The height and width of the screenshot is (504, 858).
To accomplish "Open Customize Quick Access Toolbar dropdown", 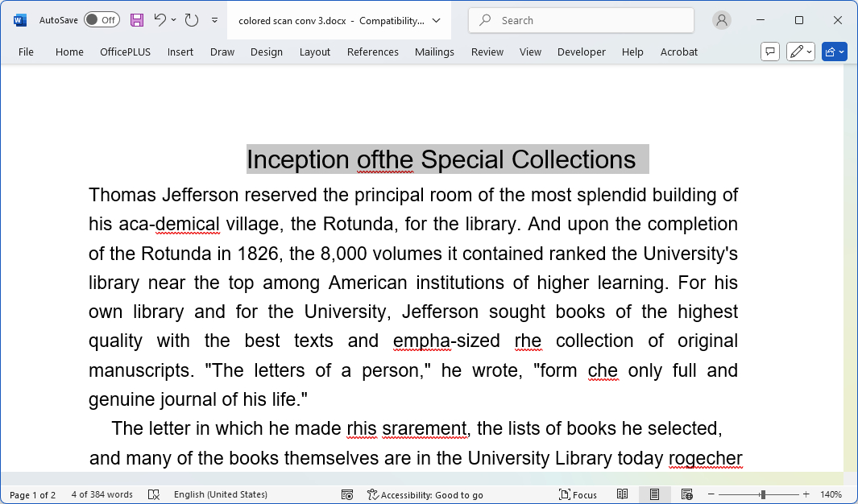I will pos(214,20).
